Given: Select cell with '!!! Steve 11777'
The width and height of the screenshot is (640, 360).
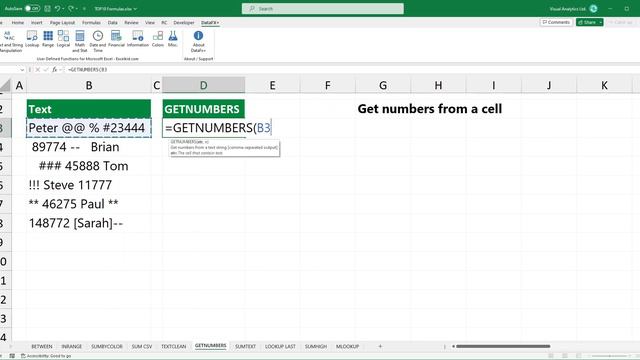Looking at the screenshot, I should (x=89, y=185).
